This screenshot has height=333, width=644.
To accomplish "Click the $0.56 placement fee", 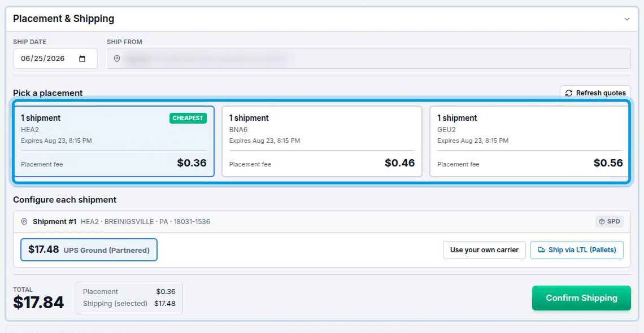I will coord(608,163).
